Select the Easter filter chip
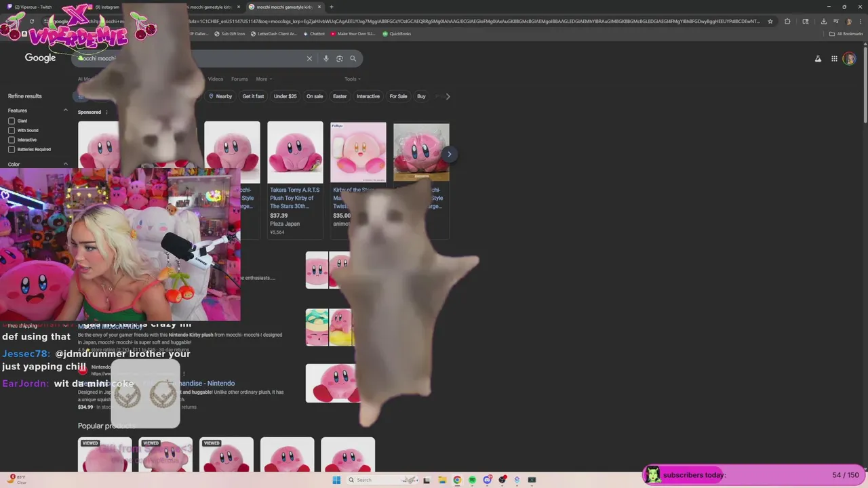Screen dimensions: 868x488 pos(340,96)
